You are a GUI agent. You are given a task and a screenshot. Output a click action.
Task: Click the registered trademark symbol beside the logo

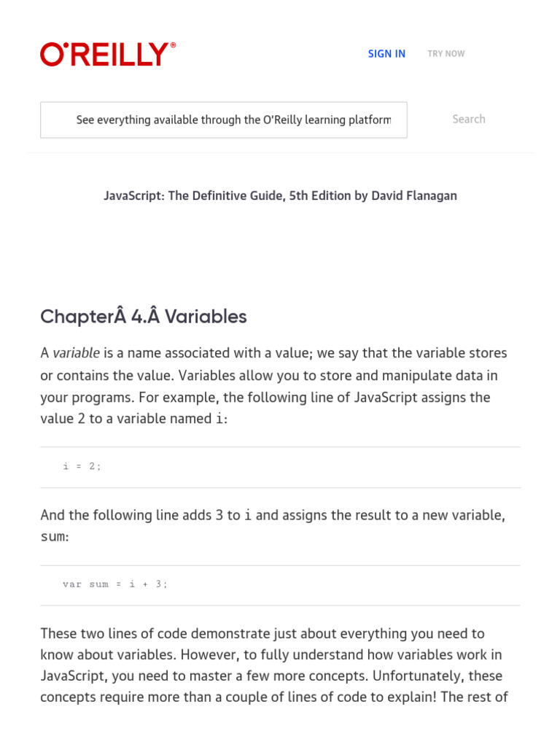[x=173, y=45]
